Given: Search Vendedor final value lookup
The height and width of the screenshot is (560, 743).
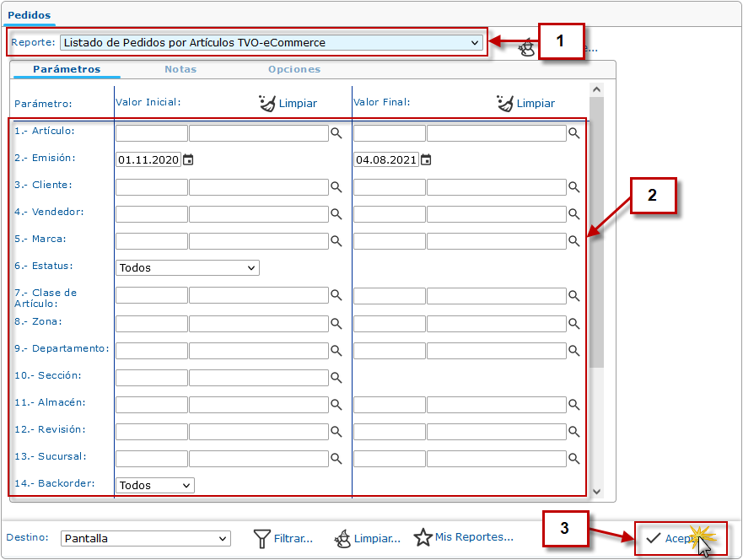Looking at the screenshot, I should click(573, 213).
